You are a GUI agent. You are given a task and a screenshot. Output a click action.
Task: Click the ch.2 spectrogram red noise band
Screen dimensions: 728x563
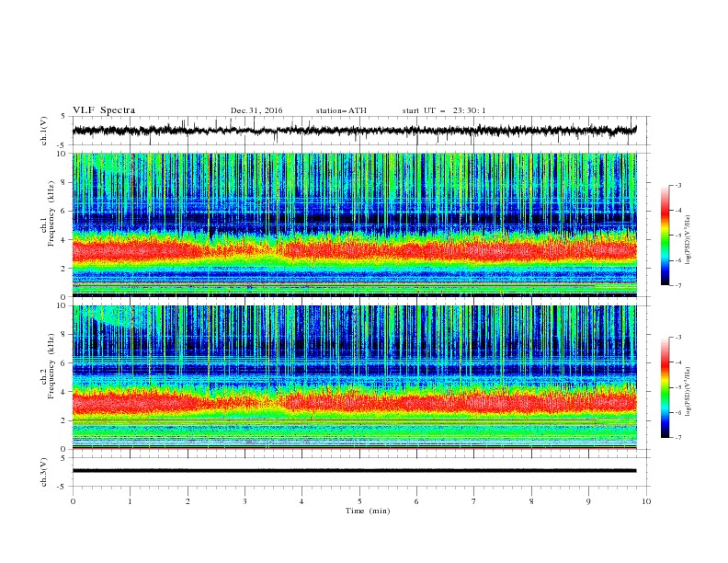coord(354,402)
